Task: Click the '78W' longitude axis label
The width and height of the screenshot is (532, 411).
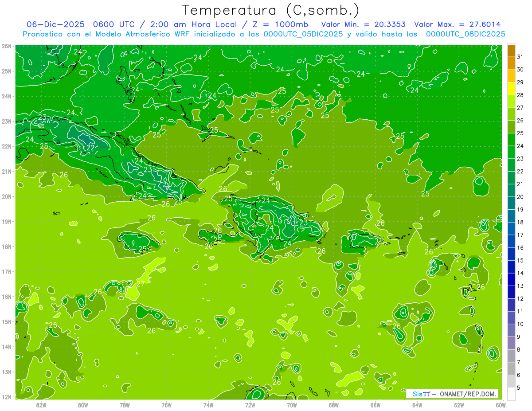Action: coord(125,405)
